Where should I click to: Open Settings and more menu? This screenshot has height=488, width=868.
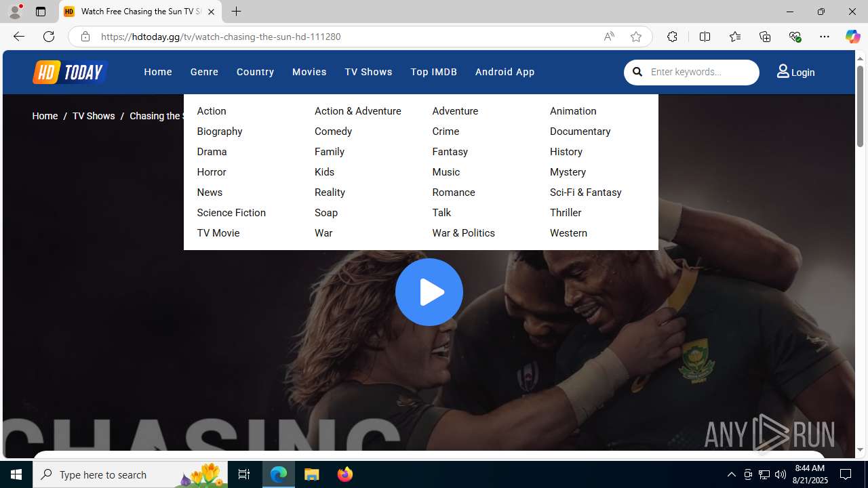825,37
